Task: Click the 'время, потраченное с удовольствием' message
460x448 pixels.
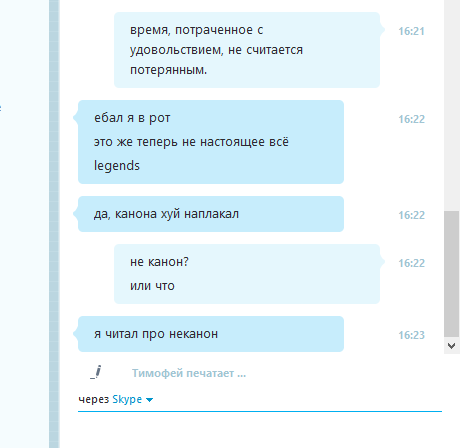Action: coord(247,50)
